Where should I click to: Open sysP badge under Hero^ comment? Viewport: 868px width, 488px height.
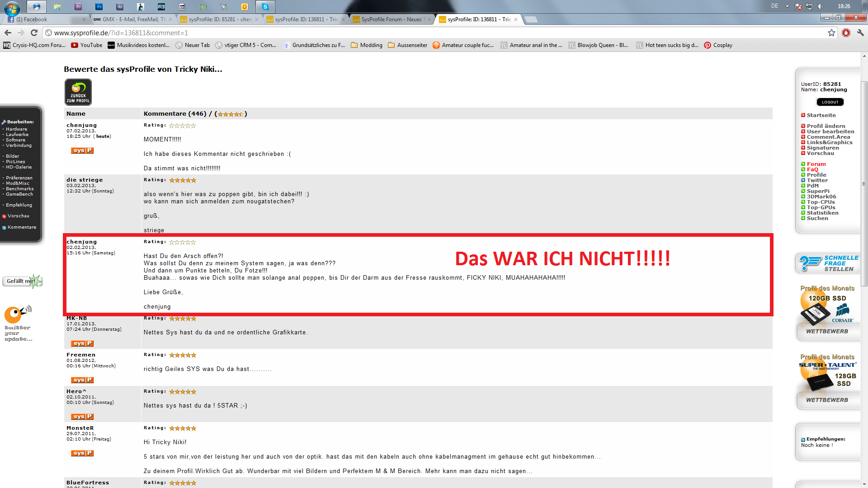[82, 417]
